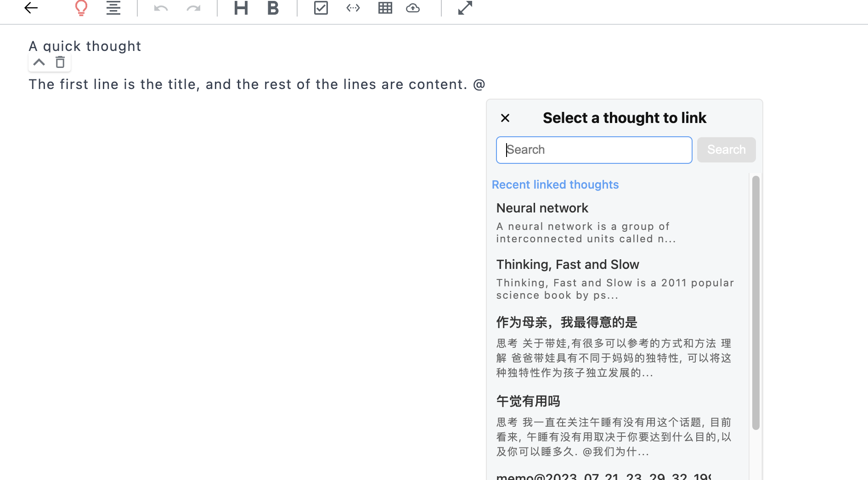Click the red lightbulb thought icon

(81, 8)
